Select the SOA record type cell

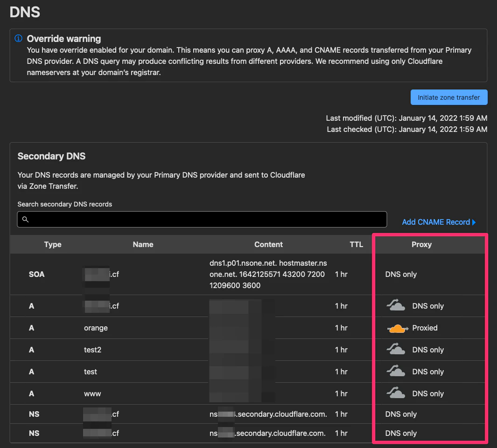(x=37, y=274)
